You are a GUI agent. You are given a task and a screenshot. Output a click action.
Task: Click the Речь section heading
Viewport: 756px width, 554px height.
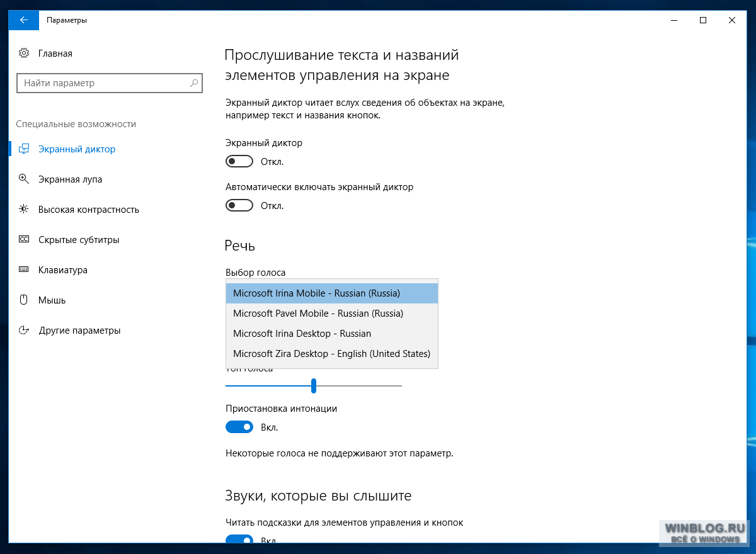click(x=240, y=246)
